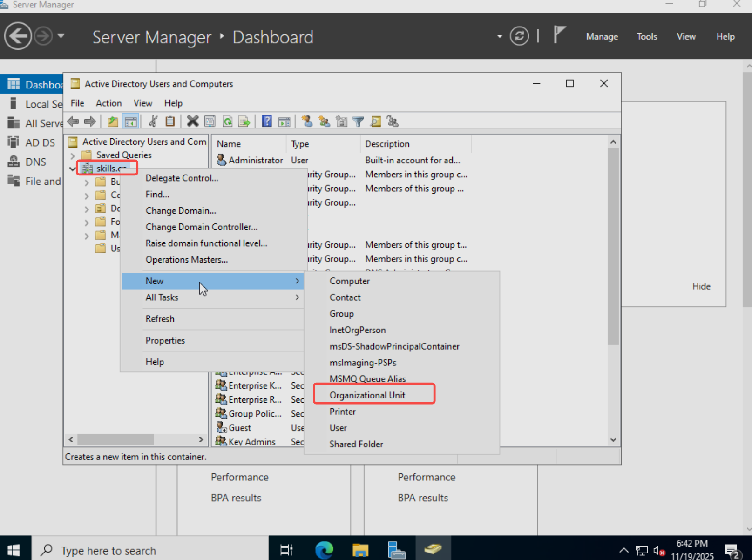
Task: Expand the Domain Controllers folder node
Action: [x=87, y=209]
